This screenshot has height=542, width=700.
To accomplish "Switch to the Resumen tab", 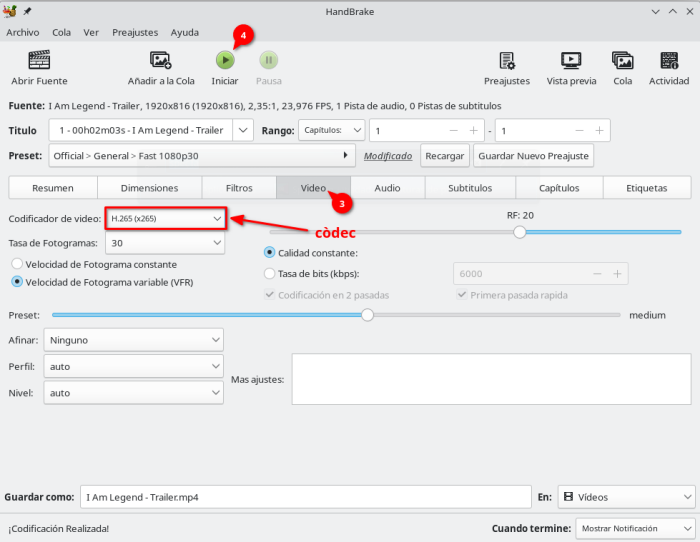I will 53,188.
